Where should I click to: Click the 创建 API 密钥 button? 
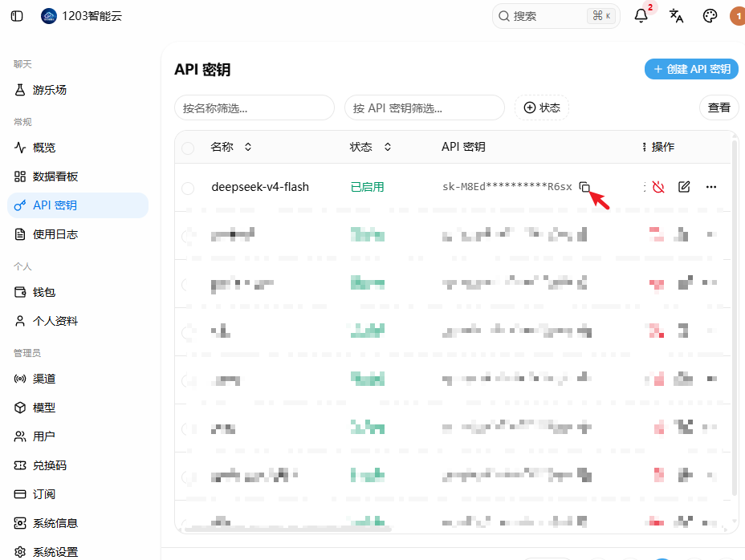point(691,69)
